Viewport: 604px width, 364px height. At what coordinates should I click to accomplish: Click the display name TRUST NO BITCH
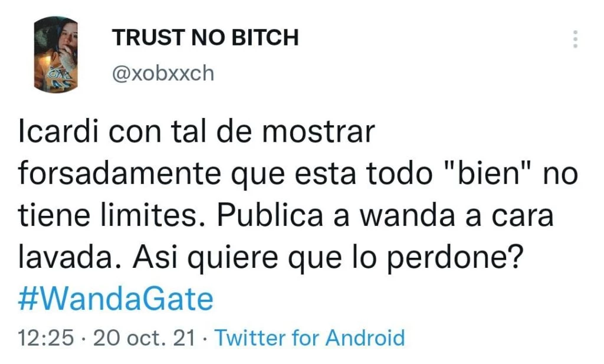[x=205, y=38]
